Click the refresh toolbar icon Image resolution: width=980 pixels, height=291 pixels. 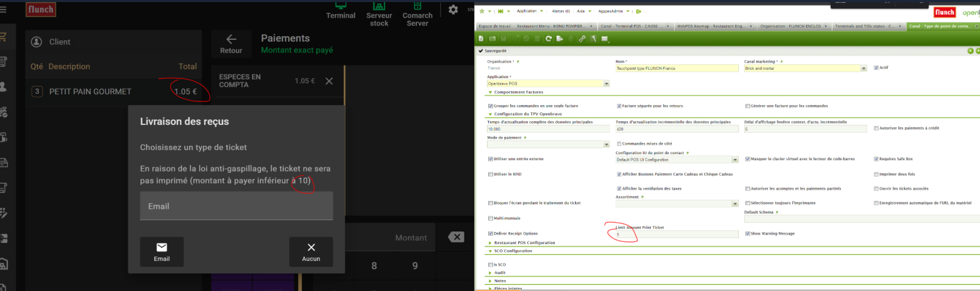point(548,38)
